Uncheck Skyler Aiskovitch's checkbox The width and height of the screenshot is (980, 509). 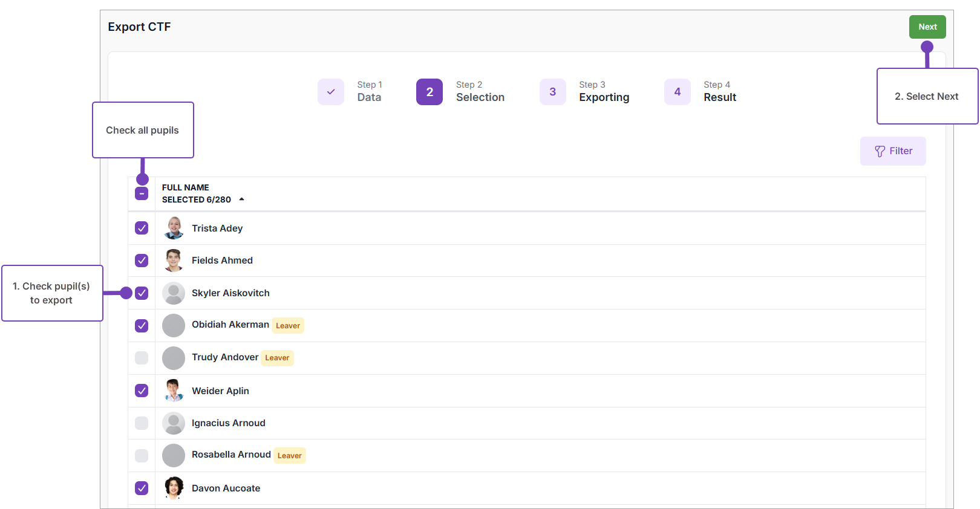tap(142, 293)
